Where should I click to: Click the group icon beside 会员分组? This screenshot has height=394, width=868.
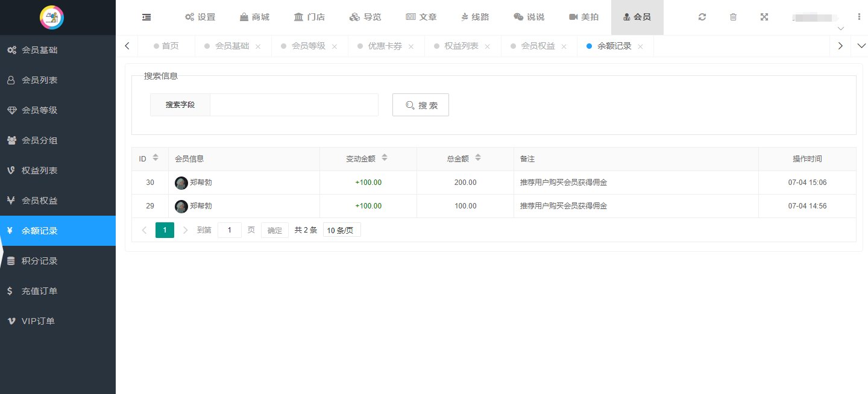pyautogui.click(x=11, y=140)
